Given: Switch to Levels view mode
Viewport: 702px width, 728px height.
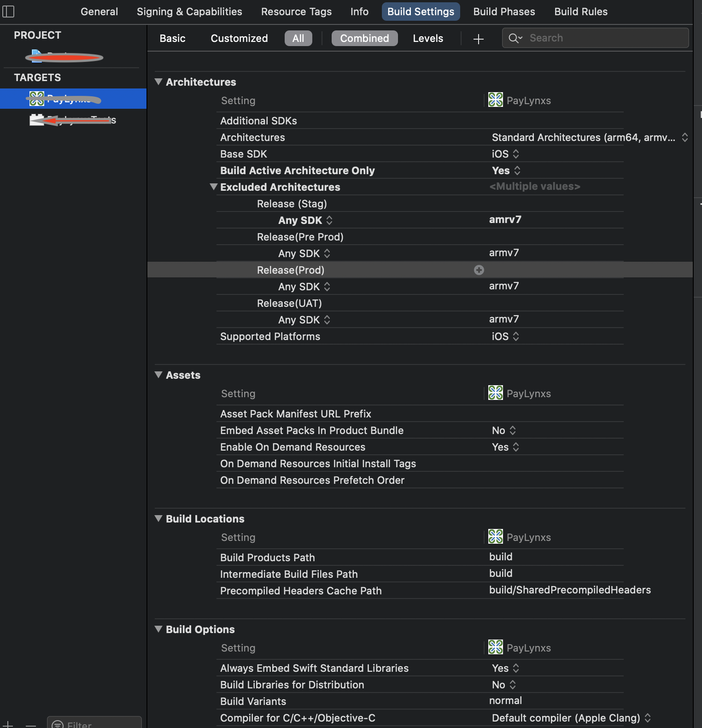Looking at the screenshot, I should pos(428,38).
